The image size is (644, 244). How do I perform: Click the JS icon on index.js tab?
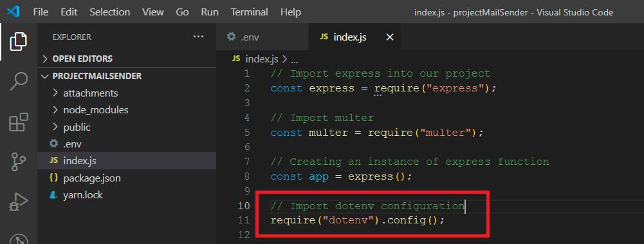pos(324,37)
